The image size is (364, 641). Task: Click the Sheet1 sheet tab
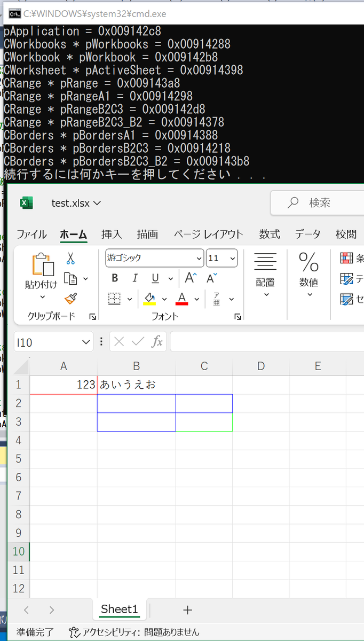click(120, 609)
